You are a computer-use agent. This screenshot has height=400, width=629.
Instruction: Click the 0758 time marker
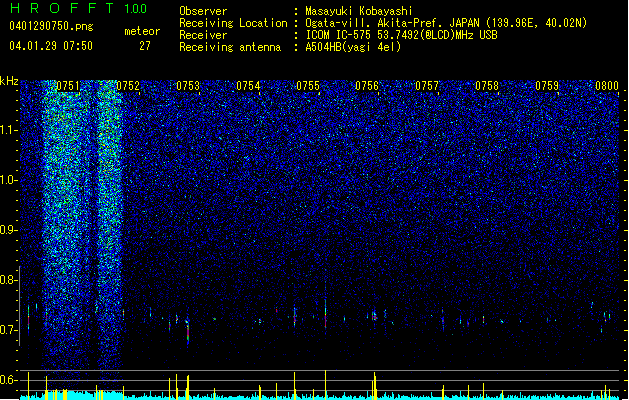487,86
